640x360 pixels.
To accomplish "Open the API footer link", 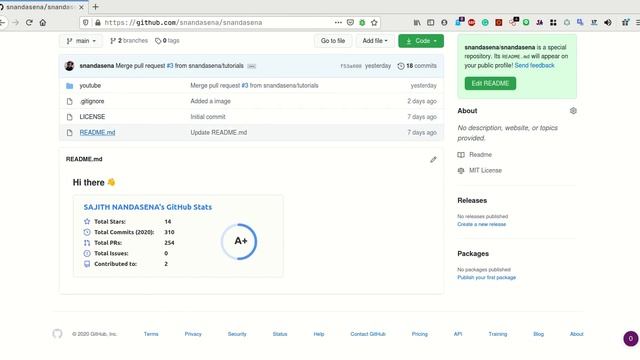I will pos(458,334).
